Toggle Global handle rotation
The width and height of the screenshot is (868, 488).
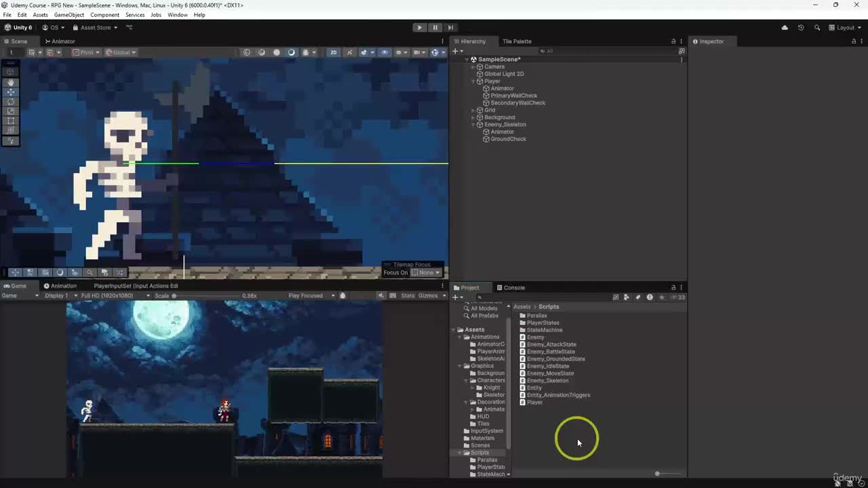tap(121, 52)
